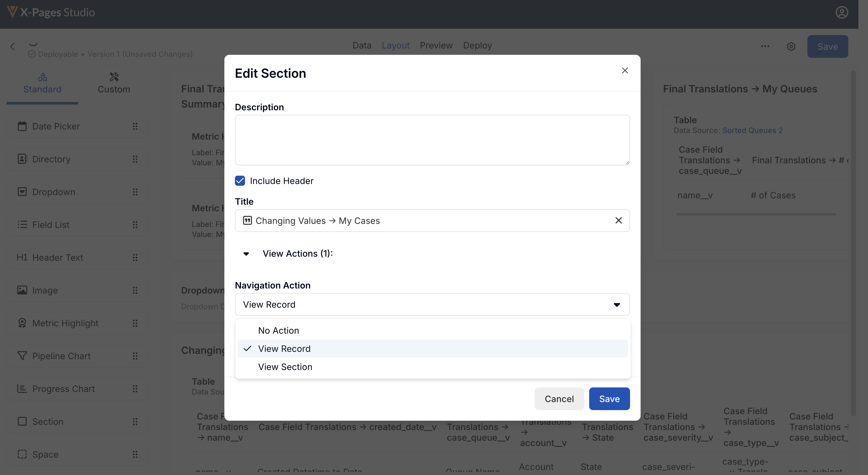Click into the Description text area
The width and height of the screenshot is (868, 475).
point(432,140)
